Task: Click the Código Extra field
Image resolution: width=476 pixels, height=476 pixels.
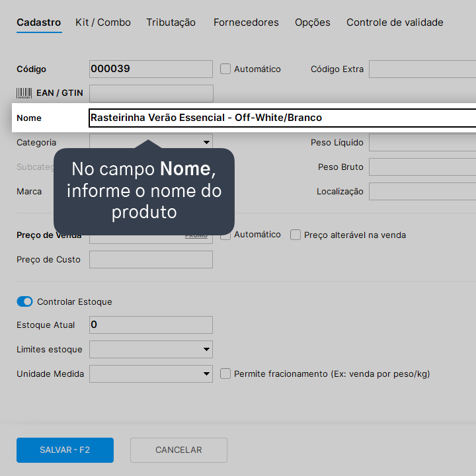Action: [x=422, y=69]
